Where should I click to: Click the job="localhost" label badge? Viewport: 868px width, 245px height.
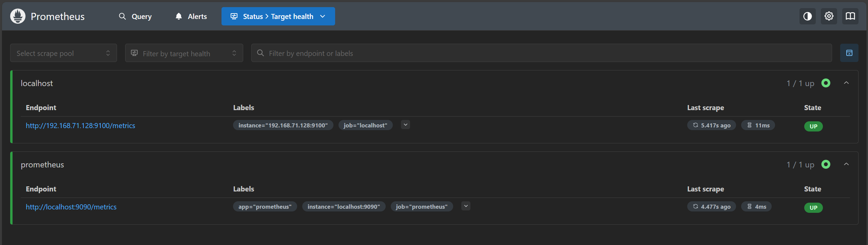[x=365, y=125]
